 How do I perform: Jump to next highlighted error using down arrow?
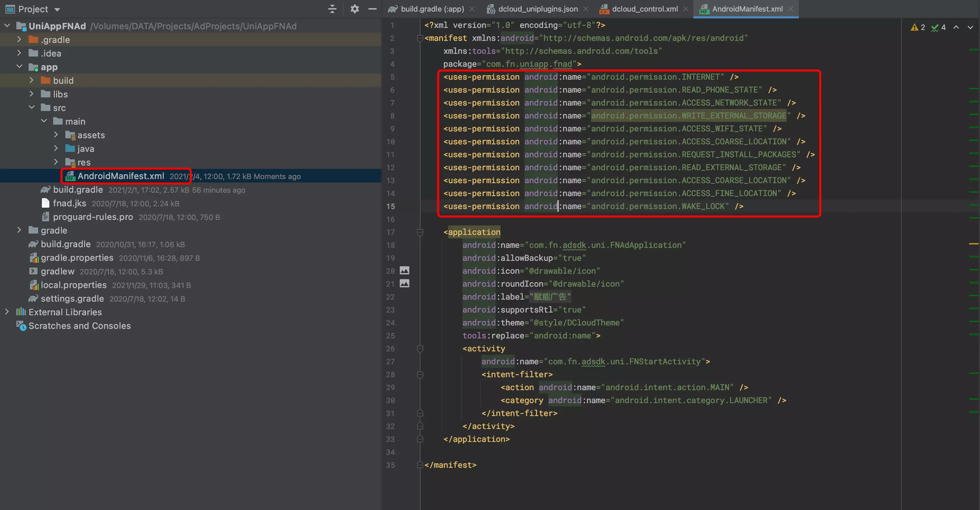point(970,27)
